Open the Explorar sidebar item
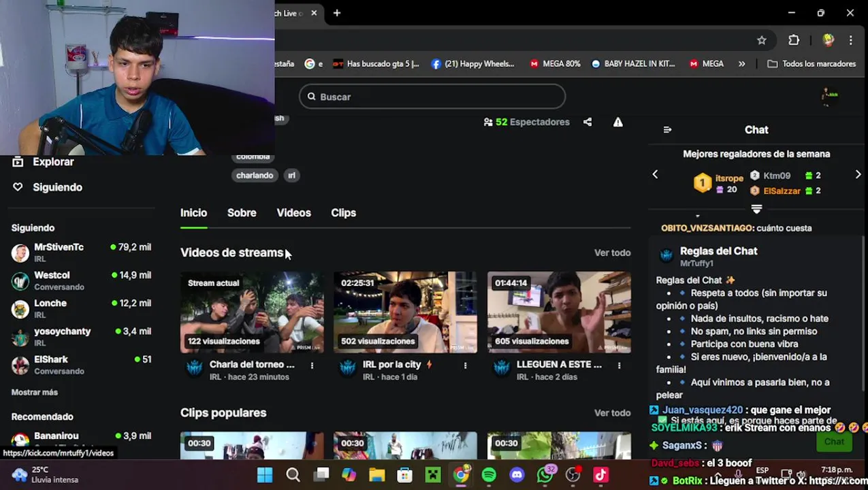 coord(43,162)
